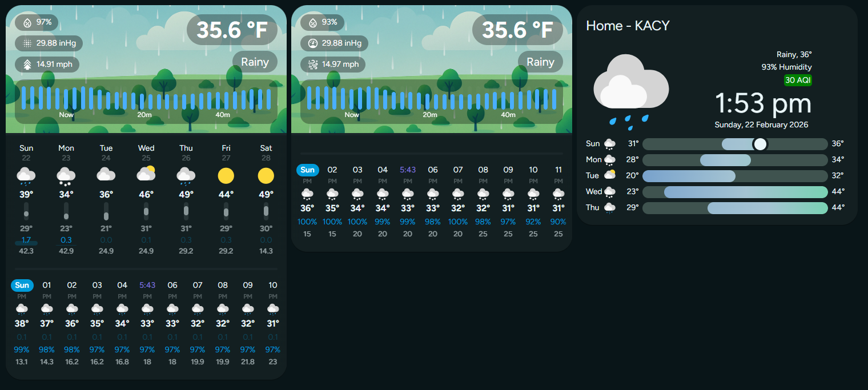Click the precipitation bar chart in the 14.97 mph card
The width and height of the screenshot is (868, 390).
pos(432,102)
